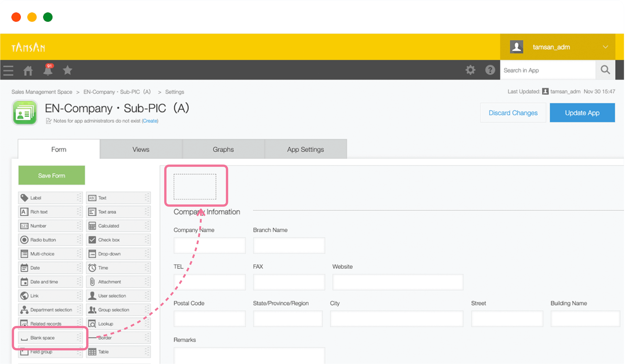Go to home via house icon
626x364 pixels.
(28, 70)
